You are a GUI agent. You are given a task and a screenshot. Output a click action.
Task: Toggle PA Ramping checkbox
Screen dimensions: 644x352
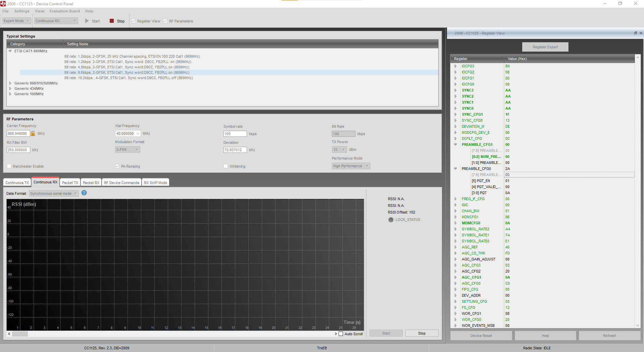point(117,166)
